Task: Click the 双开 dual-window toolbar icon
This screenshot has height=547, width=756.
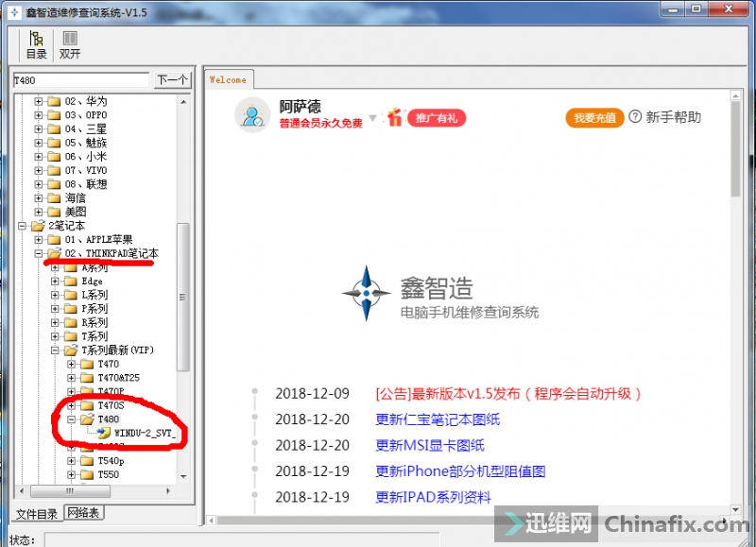Action: click(x=70, y=44)
